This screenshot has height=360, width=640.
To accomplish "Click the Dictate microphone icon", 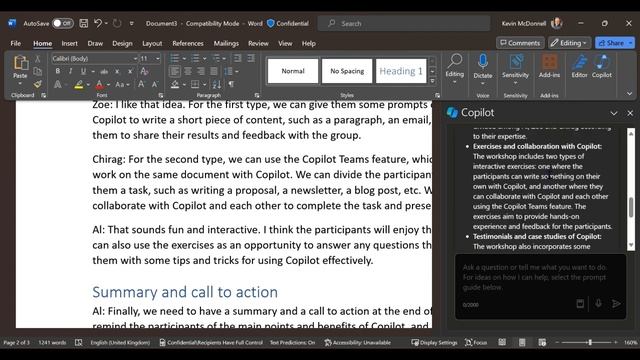I will pyautogui.click(x=483, y=62).
